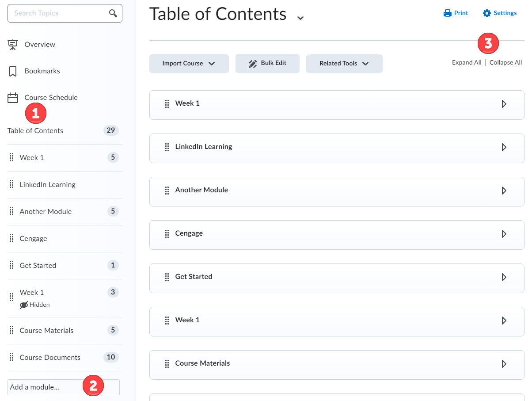Open the Related Tools dropdown

pyautogui.click(x=344, y=64)
